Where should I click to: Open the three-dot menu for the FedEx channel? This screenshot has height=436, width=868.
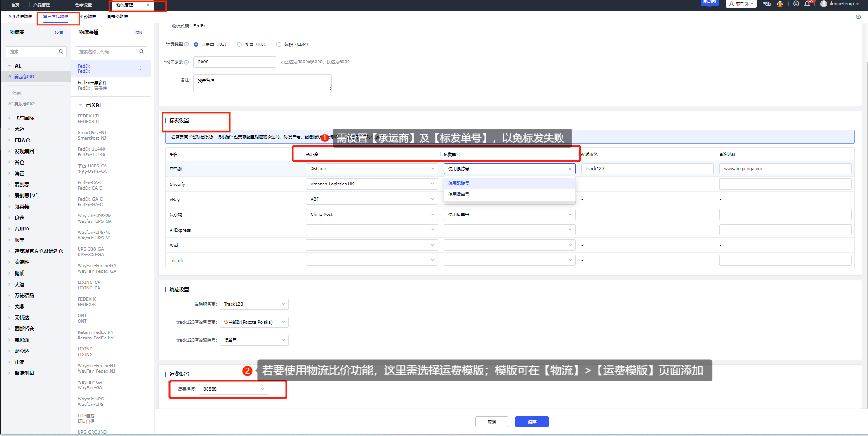140,68
